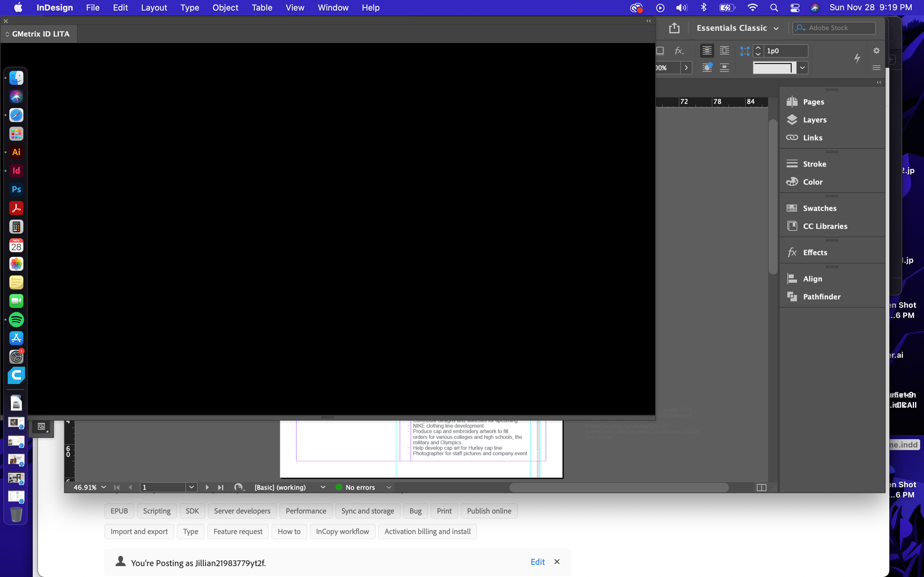The width and height of the screenshot is (924, 577).
Task: Toggle the spread view icon near the scrollbar
Action: pyautogui.click(x=761, y=487)
